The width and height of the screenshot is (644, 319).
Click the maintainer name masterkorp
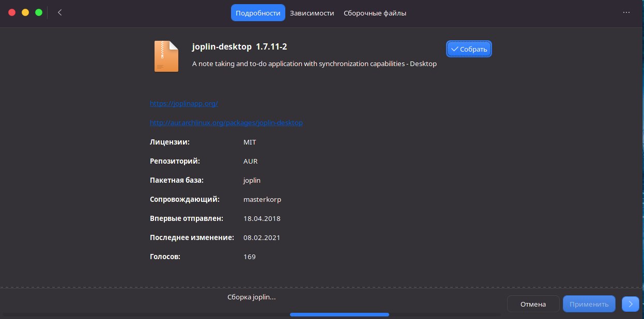(262, 199)
